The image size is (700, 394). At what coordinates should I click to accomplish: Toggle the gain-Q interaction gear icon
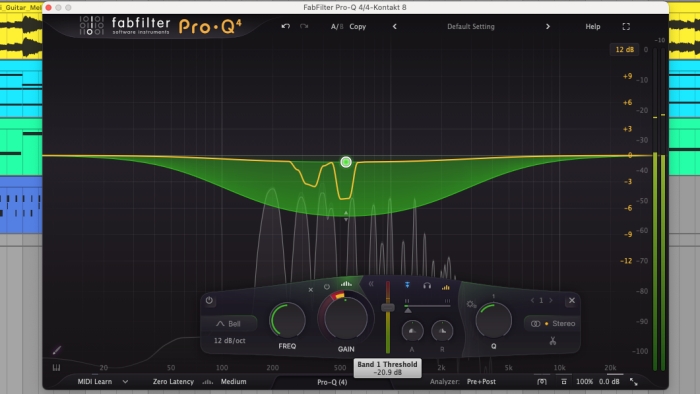[x=471, y=304]
